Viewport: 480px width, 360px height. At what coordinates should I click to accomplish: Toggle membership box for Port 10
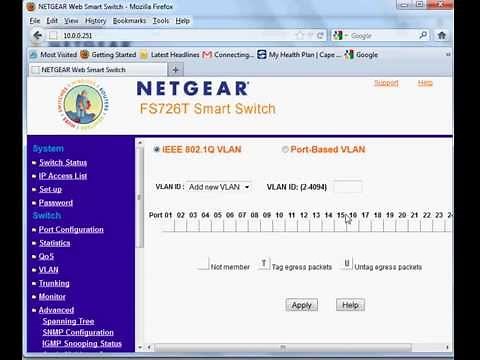(x=279, y=226)
